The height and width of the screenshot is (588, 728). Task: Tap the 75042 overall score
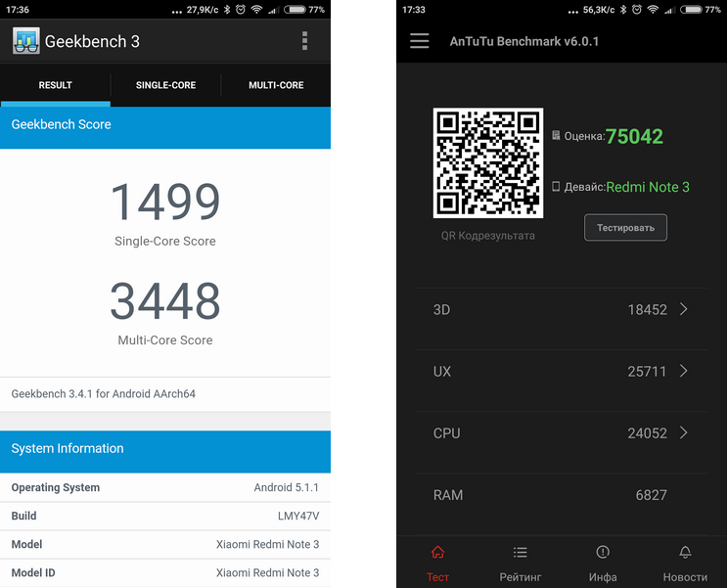coord(634,136)
